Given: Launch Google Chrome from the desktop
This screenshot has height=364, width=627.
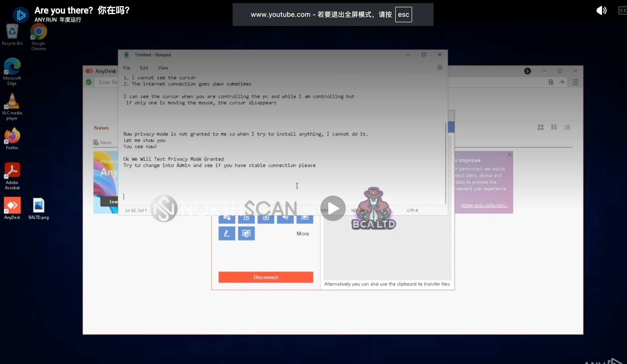Looking at the screenshot, I should pyautogui.click(x=38, y=37).
